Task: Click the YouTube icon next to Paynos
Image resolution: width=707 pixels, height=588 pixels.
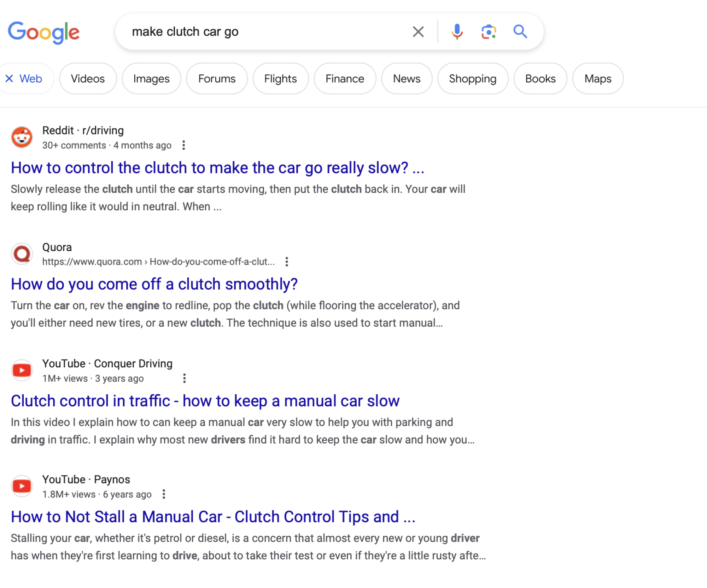Action: [22, 486]
